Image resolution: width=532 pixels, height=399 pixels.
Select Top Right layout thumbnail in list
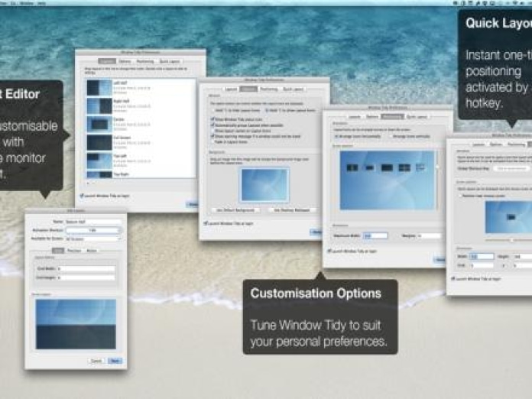pos(99,175)
